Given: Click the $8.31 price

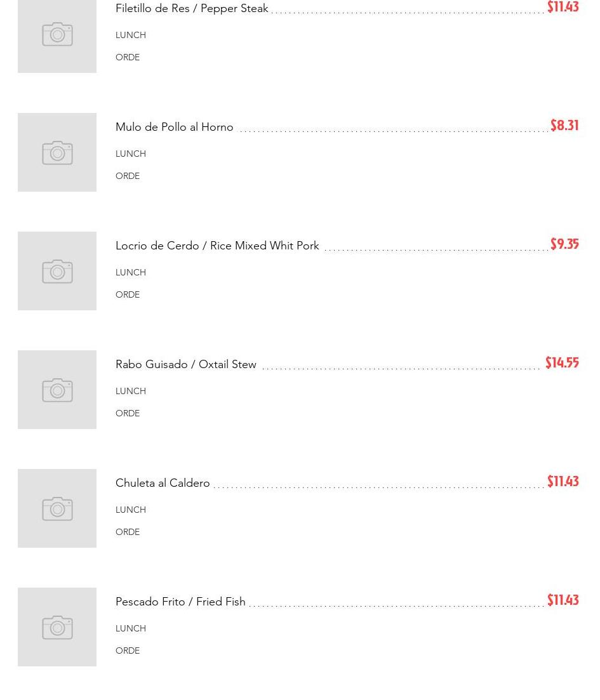Looking at the screenshot, I should (564, 126).
